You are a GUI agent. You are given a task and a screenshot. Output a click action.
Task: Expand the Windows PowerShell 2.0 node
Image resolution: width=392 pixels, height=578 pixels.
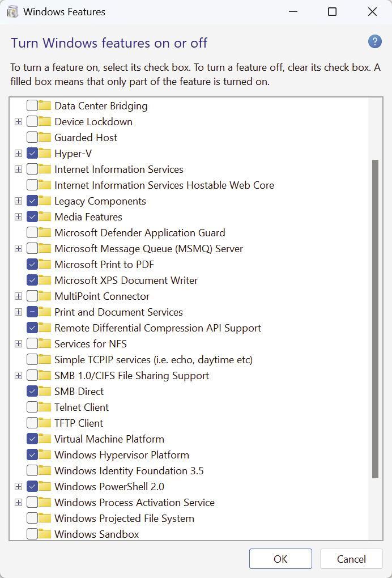(x=18, y=486)
